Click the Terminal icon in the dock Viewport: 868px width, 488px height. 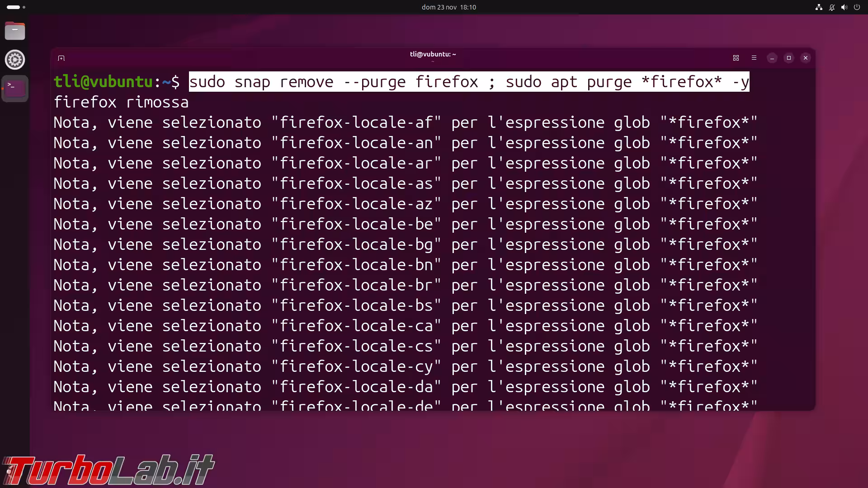[15, 88]
